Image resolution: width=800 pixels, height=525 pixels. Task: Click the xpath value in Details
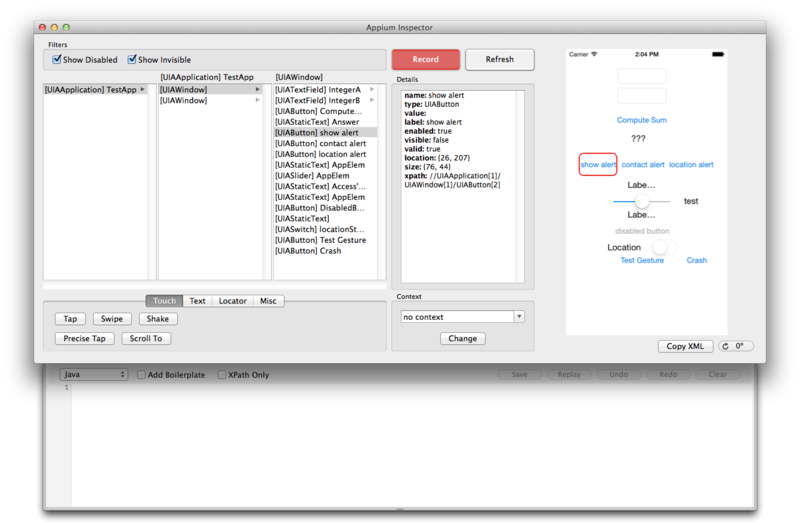pos(453,180)
